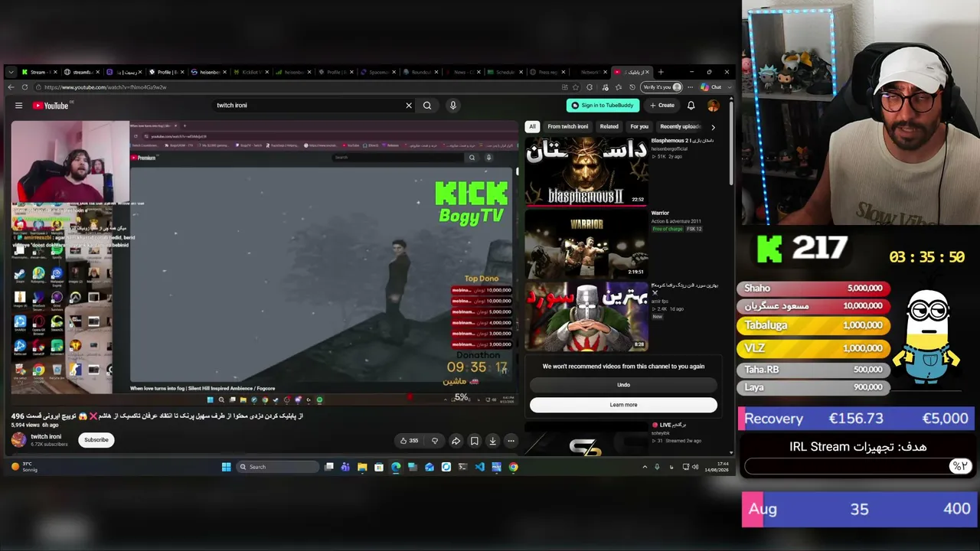Go to the YouTube home logo

pyautogui.click(x=51, y=106)
